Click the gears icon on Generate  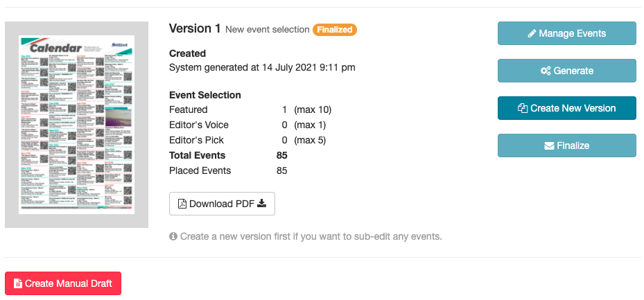(x=546, y=71)
